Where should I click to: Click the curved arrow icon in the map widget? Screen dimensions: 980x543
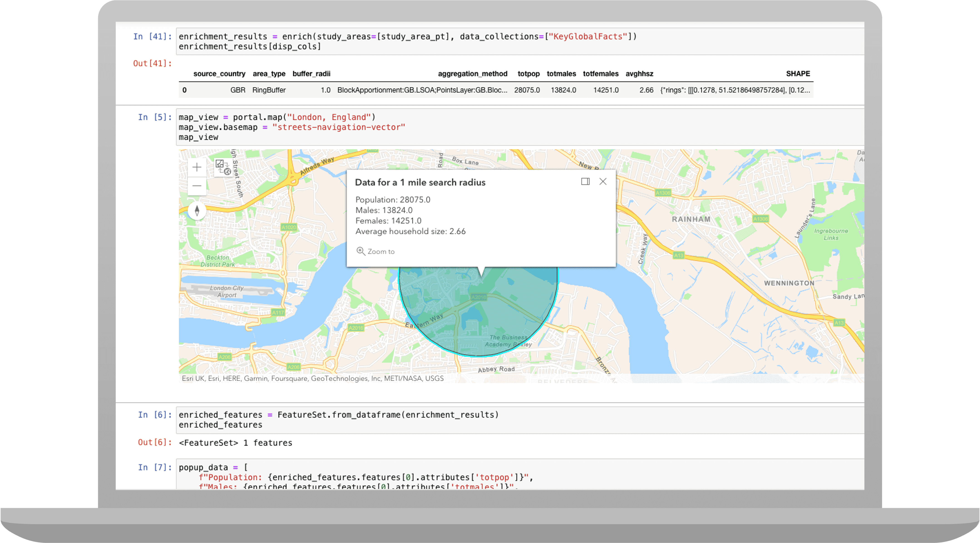coord(227,165)
